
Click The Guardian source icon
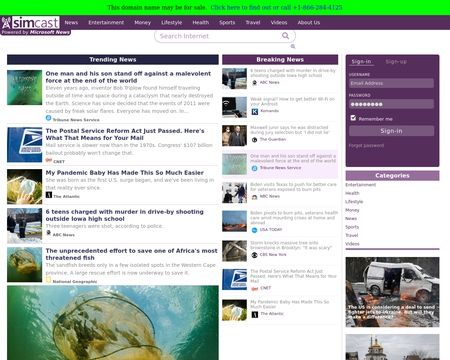(x=254, y=140)
